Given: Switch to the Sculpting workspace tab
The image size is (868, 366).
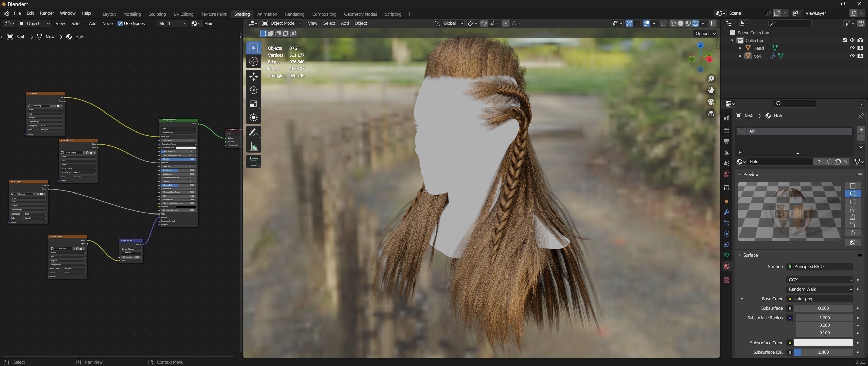Looking at the screenshot, I should [x=157, y=14].
